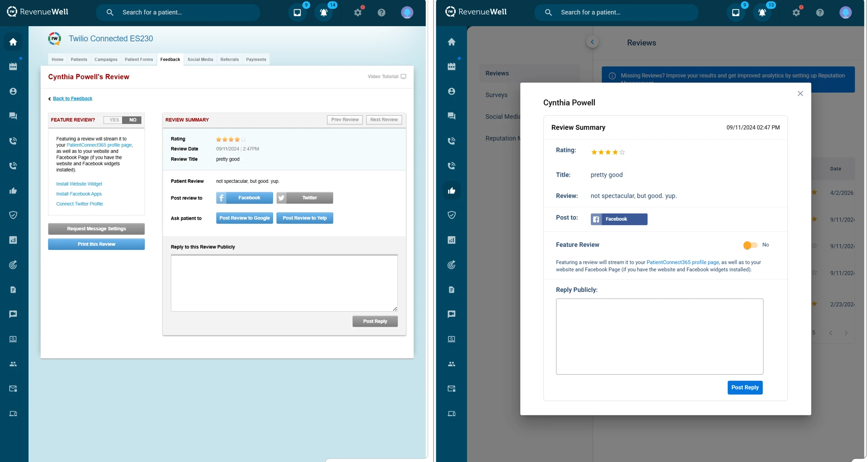
Task: Open the PatientConnect365 profile page link
Action: [x=682, y=262]
